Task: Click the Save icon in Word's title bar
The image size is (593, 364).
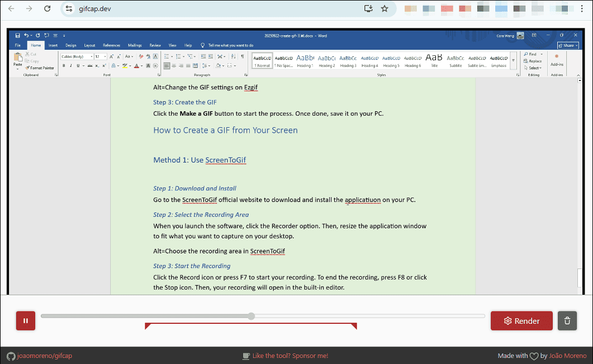Action: point(18,36)
